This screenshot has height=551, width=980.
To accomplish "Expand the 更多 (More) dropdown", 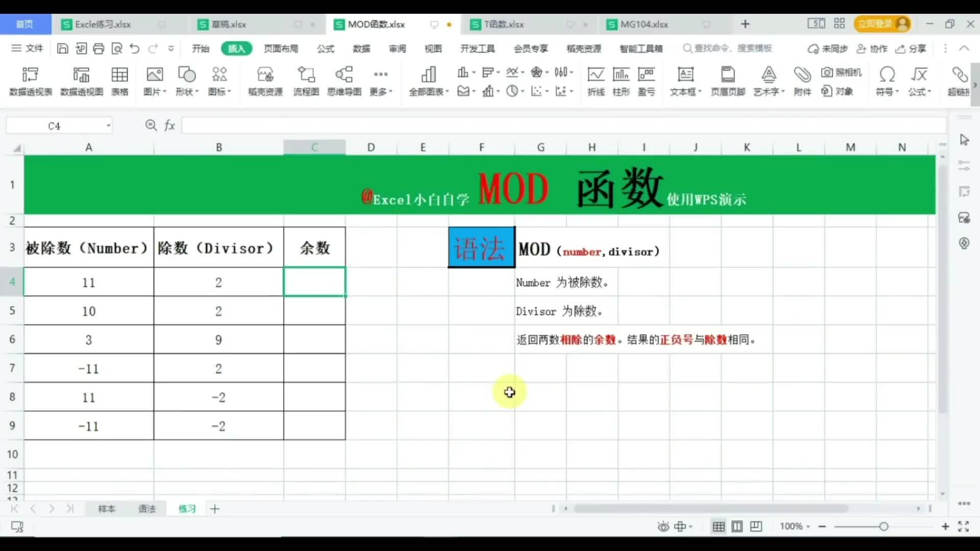I will [381, 81].
